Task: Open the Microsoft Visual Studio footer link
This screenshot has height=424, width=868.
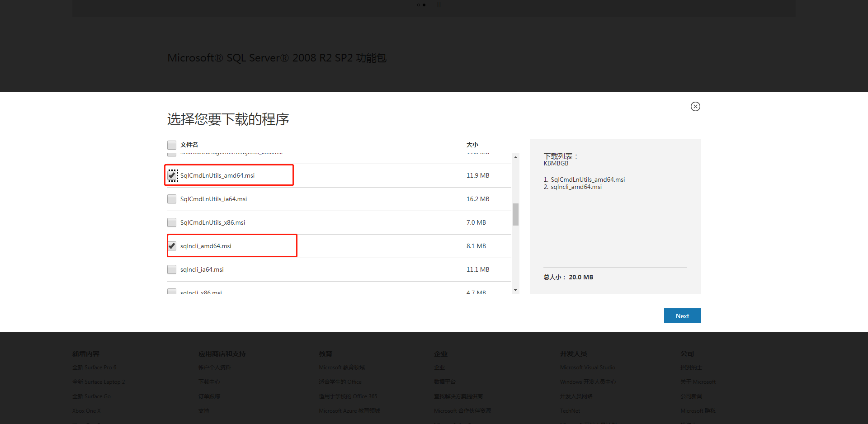Action: [587, 367]
